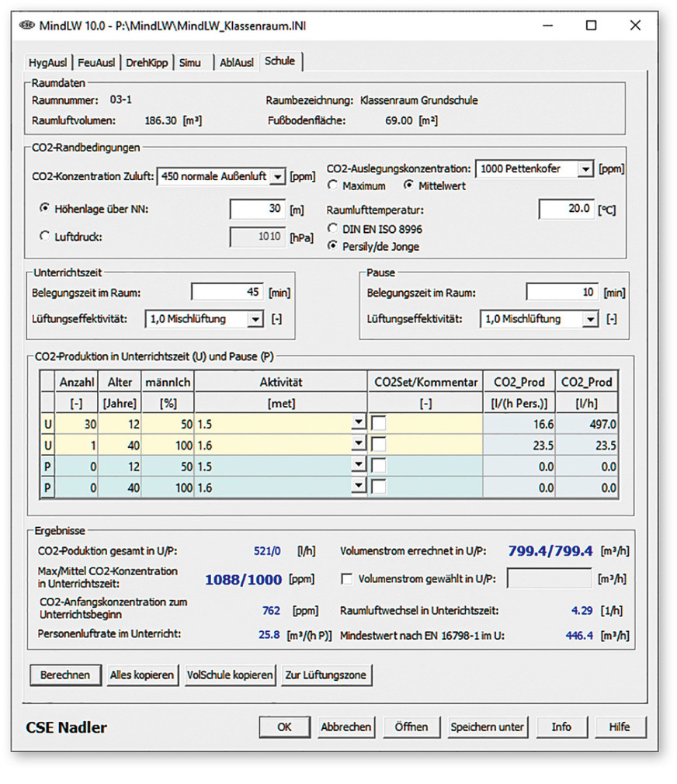677x784 pixels.
Task: Click Zur Lüftungszone button
Action: point(325,675)
